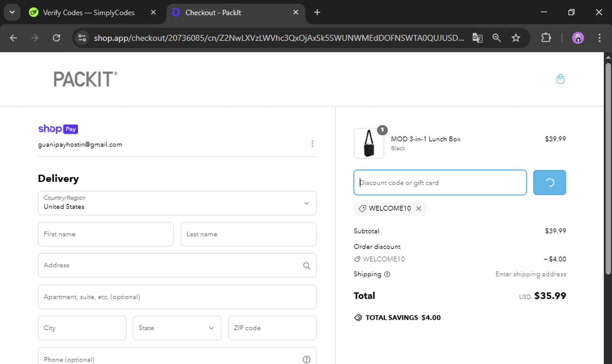Click into the ZIP code field
Image resolution: width=612 pixels, height=364 pixels.
[272, 328]
